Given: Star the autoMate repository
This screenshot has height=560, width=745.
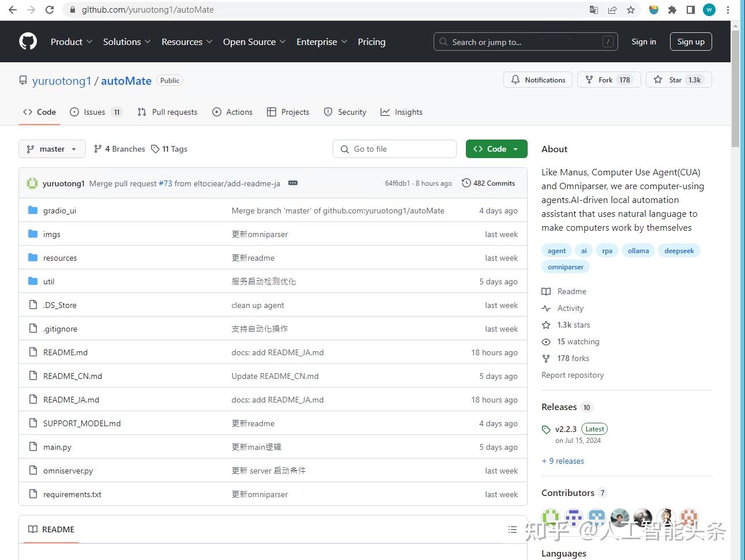Looking at the screenshot, I should 679,80.
